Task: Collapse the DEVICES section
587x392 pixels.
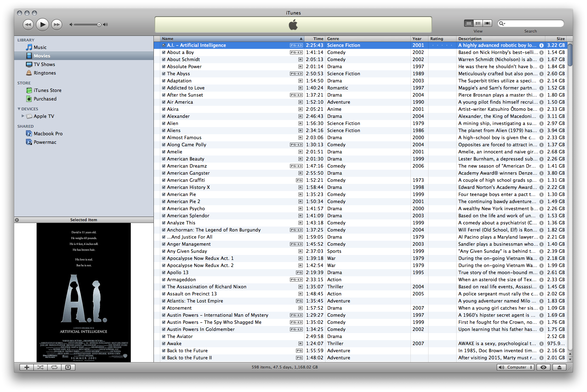Action: coord(19,109)
